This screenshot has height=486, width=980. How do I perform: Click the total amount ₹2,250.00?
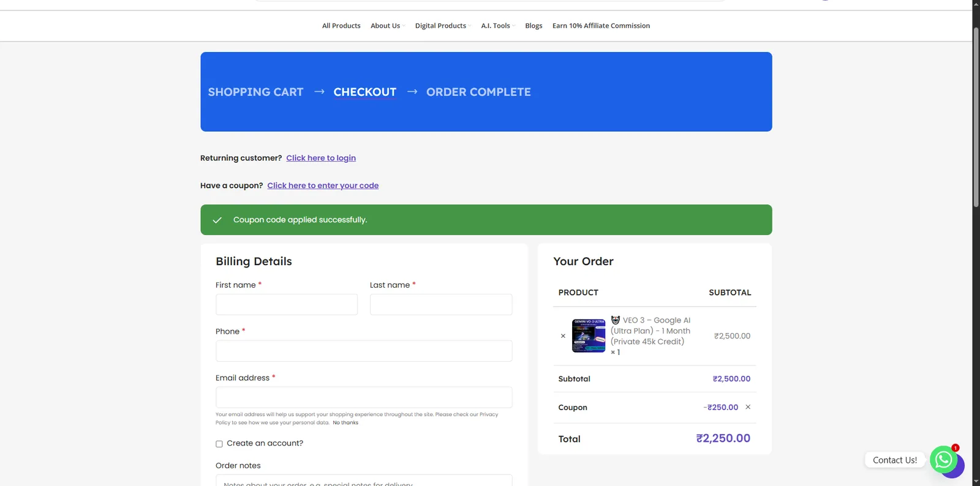723,438
